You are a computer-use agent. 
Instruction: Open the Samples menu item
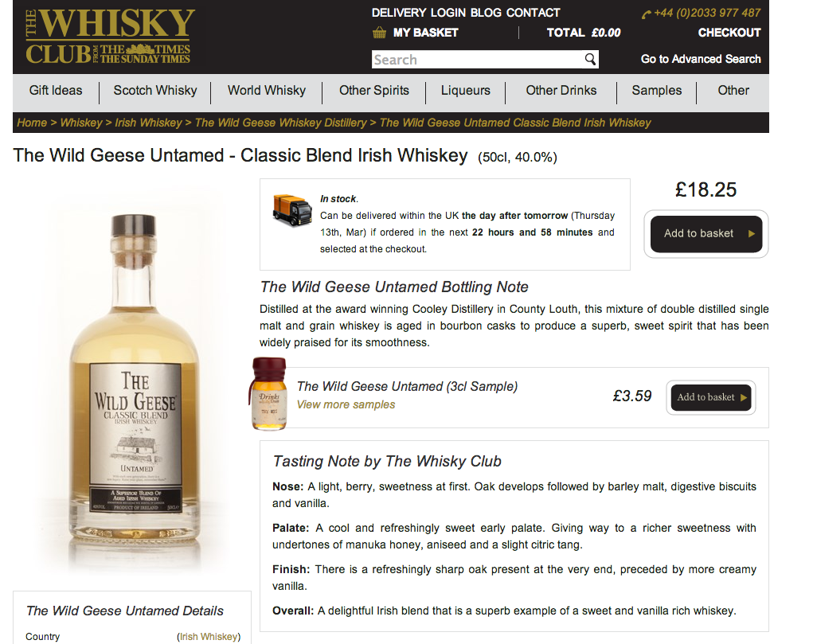[656, 91]
